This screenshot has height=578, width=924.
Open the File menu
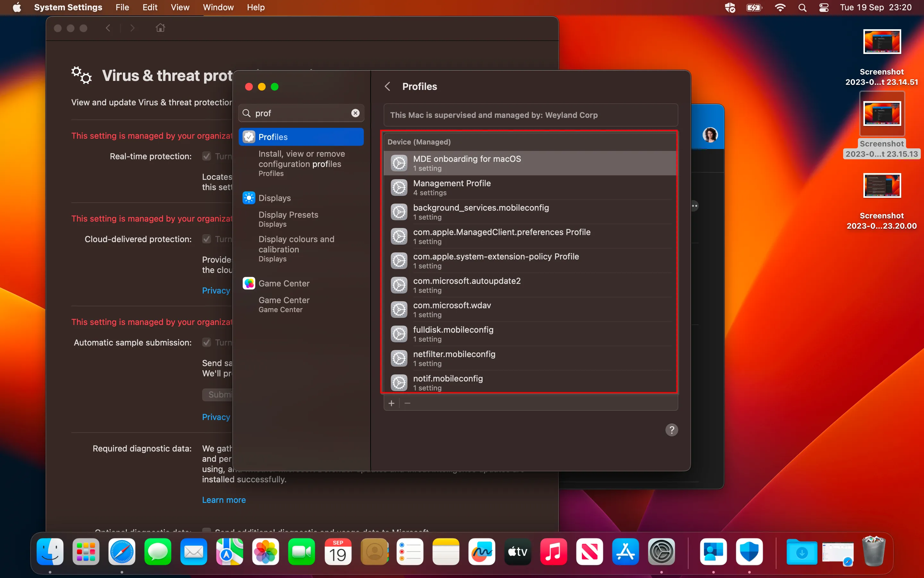coord(122,7)
